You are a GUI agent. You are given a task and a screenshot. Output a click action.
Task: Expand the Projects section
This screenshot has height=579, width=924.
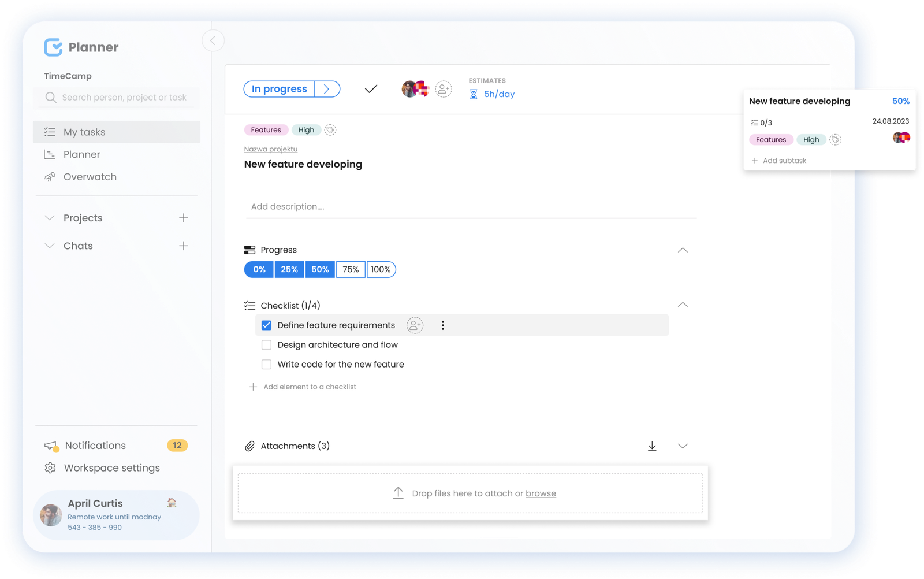[x=50, y=218]
